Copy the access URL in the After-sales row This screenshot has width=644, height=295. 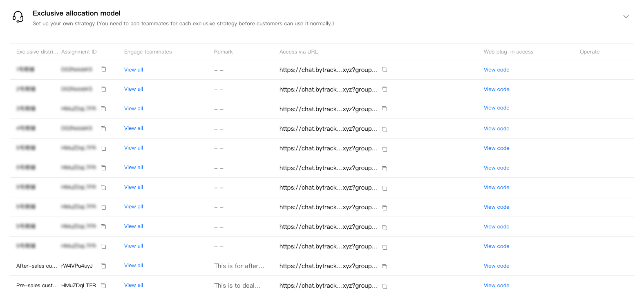pos(385,266)
